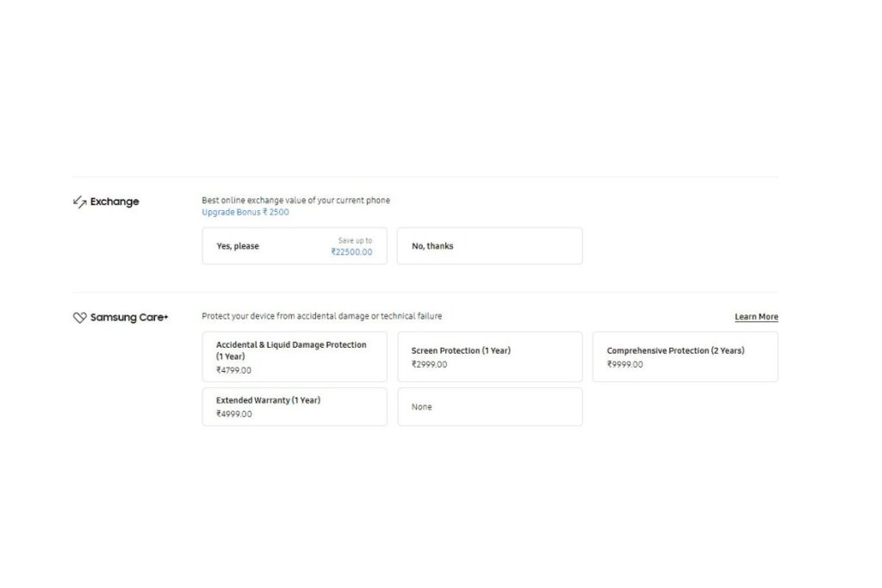Open the Learn More link
This screenshot has width=882, height=588.
click(x=756, y=317)
